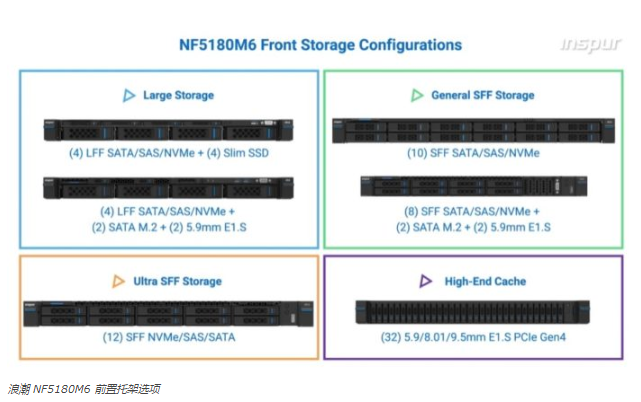The image size is (641, 402).
Task: Click the NF5180M6 Front Storage Configurations title
Action: pos(320,45)
